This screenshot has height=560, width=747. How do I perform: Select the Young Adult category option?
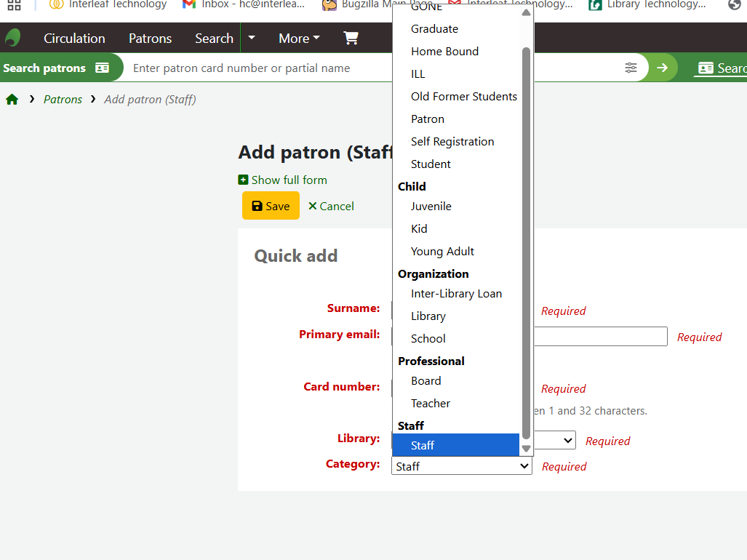pyautogui.click(x=455, y=252)
